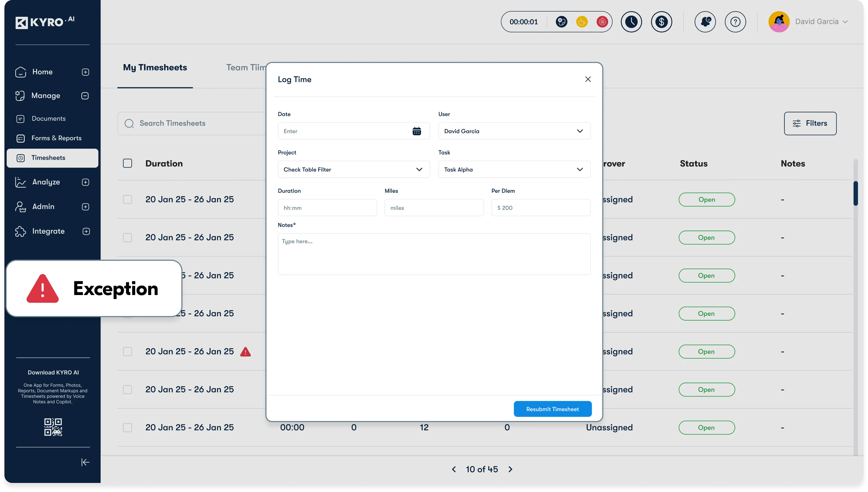Open notifications bell icon
The image size is (868, 492).
point(705,22)
